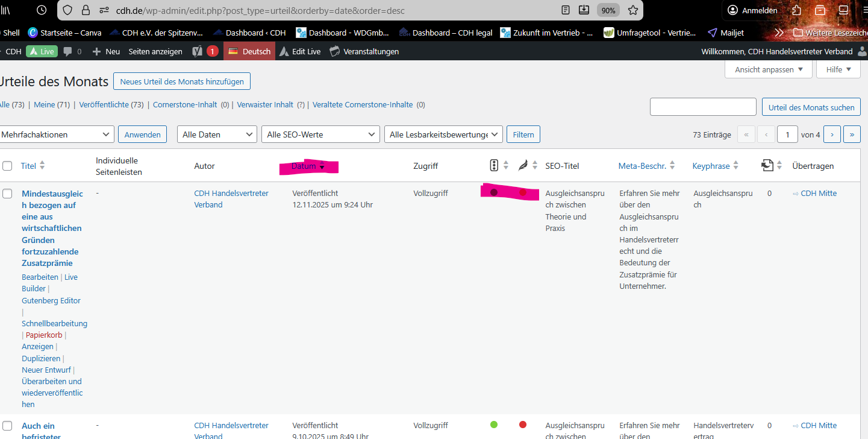Viewport: 868px width, 439px height.
Task: Expand the Ansicht anpassen panel
Action: 768,69
